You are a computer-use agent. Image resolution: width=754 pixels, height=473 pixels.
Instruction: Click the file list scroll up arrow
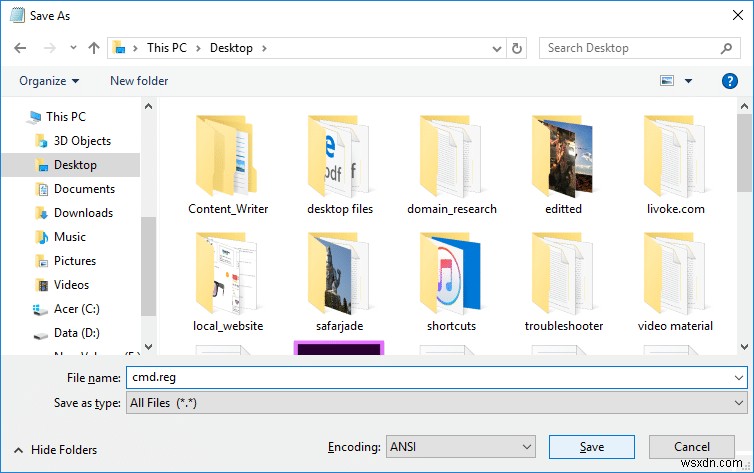click(744, 106)
